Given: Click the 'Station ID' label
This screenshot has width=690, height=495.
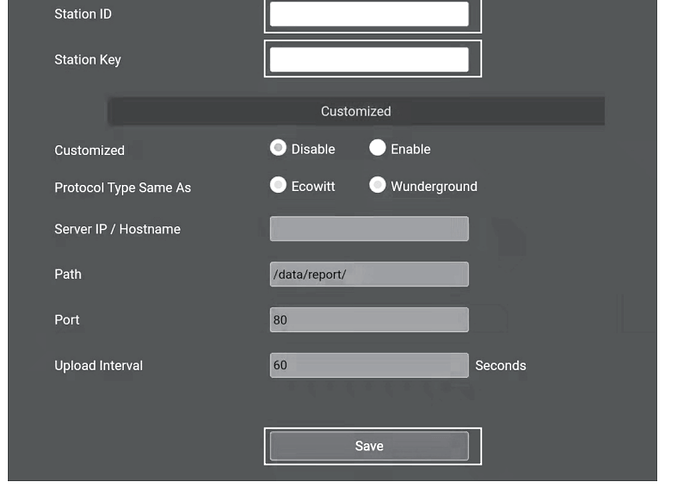Looking at the screenshot, I should tap(83, 14).
